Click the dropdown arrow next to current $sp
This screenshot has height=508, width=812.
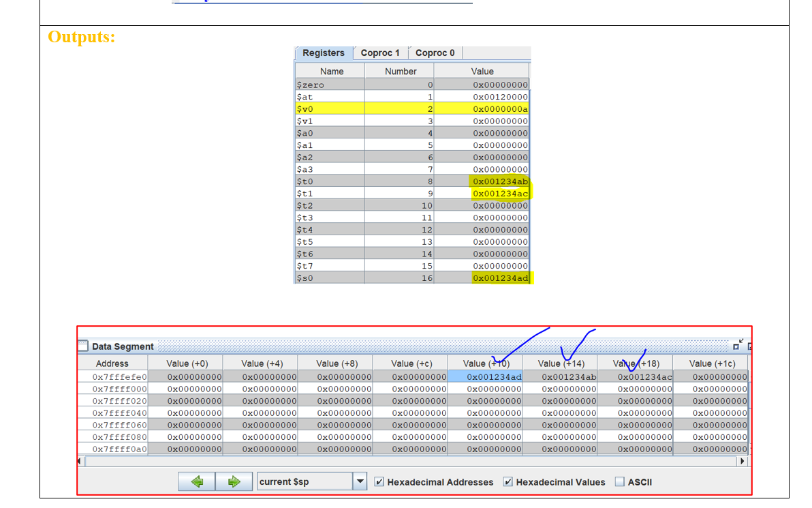[360, 481]
